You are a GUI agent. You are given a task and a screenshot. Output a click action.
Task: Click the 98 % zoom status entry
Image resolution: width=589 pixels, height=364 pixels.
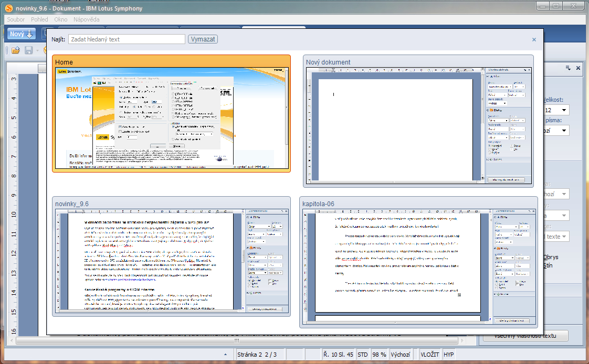point(380,354)
